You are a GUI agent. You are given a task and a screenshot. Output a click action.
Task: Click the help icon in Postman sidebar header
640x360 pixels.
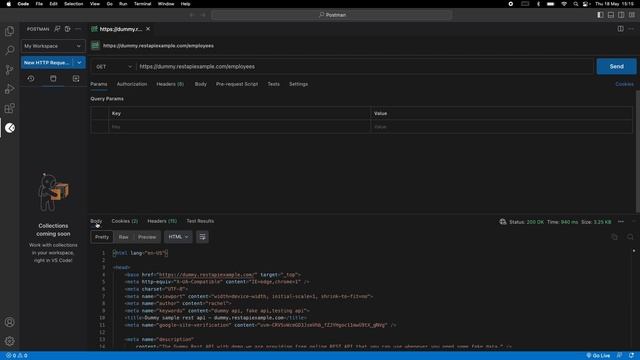(67, 29)
